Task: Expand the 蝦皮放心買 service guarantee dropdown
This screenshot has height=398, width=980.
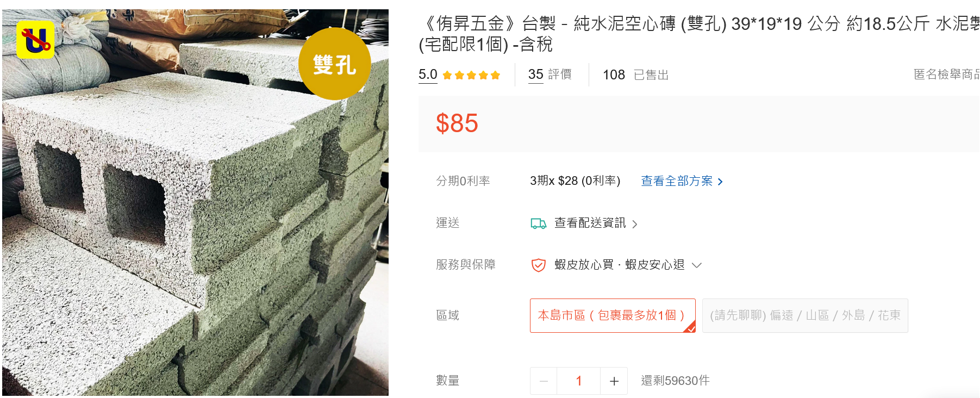Action: 697,265
